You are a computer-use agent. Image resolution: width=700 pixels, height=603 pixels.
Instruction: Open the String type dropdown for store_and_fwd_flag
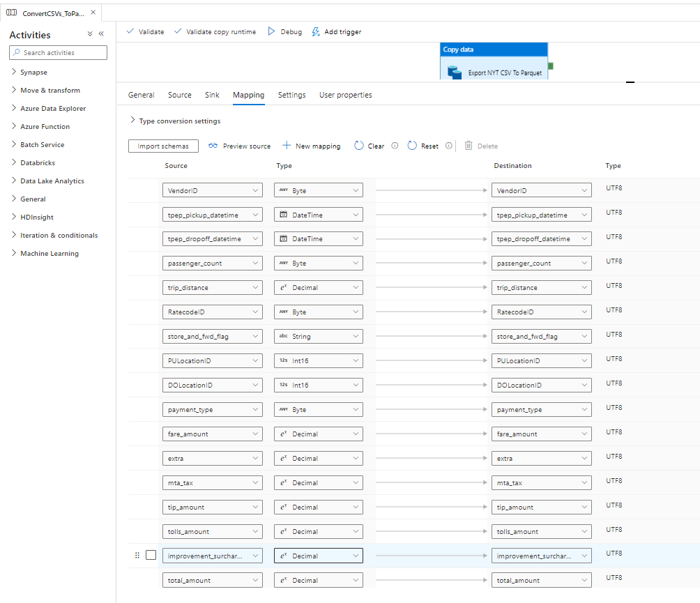[x=319, y=336]
